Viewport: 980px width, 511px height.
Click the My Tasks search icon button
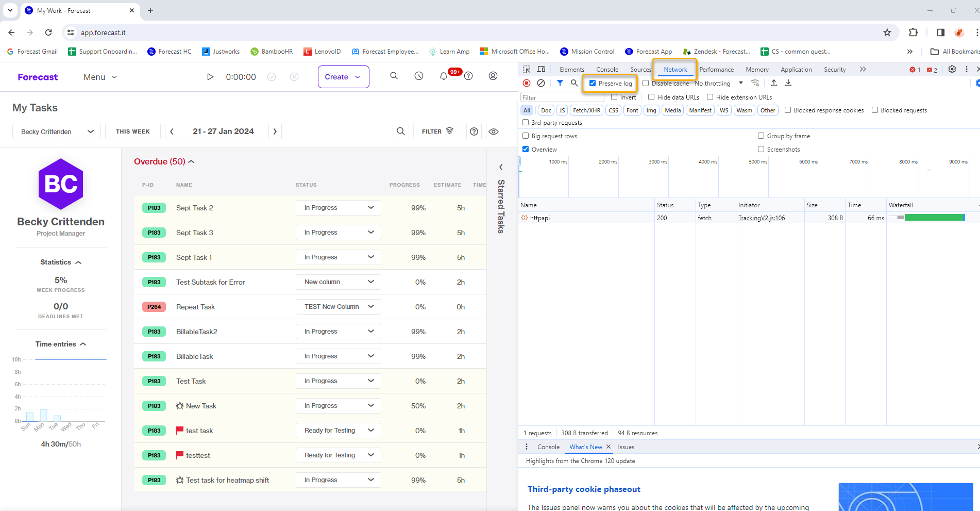point(401,131)
